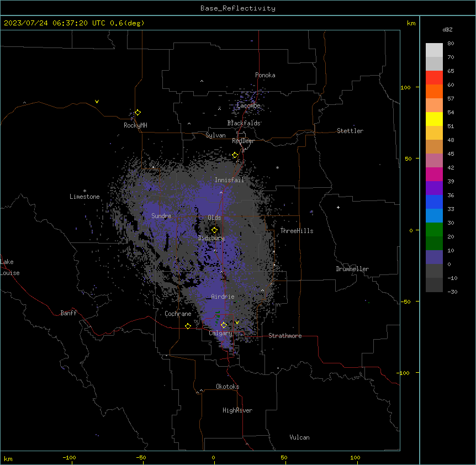Select the magenta 39-42 dBZ legend swatch
This screenshot has height=465, width=476.
434,174
